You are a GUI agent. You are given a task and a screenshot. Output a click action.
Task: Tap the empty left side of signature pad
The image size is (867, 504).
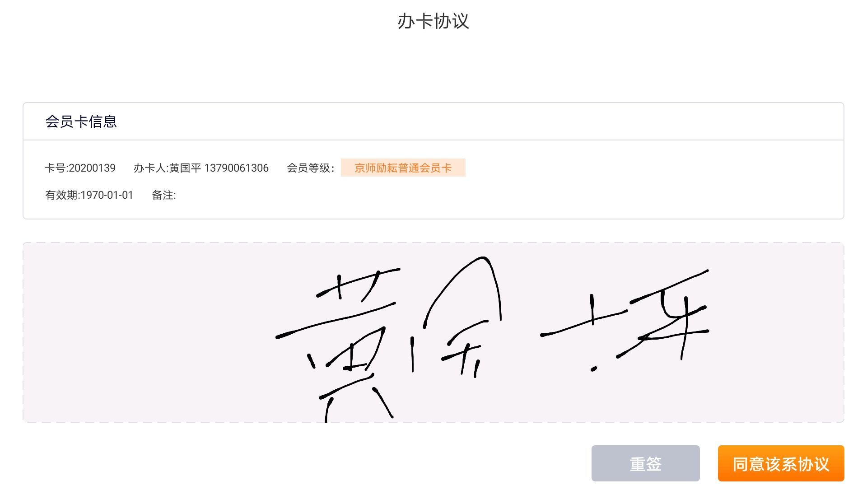[x=144, y=332]
